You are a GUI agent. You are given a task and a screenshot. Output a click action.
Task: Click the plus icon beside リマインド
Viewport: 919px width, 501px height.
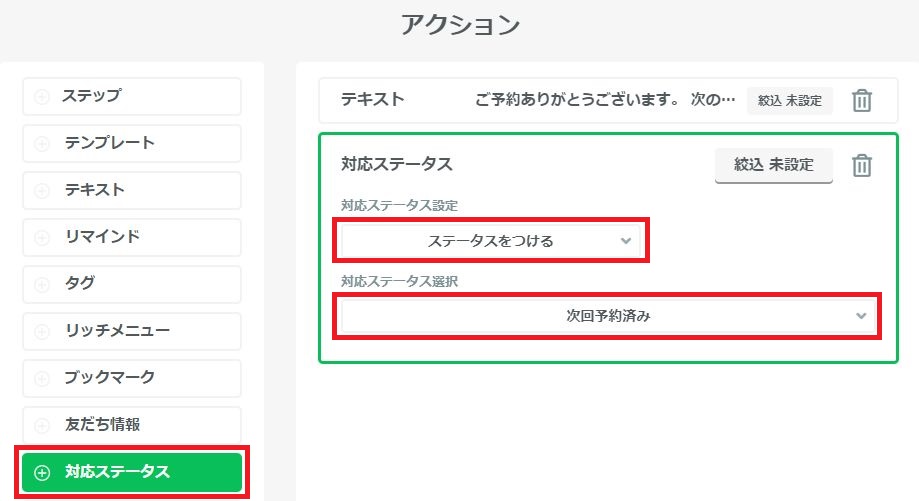42,238
